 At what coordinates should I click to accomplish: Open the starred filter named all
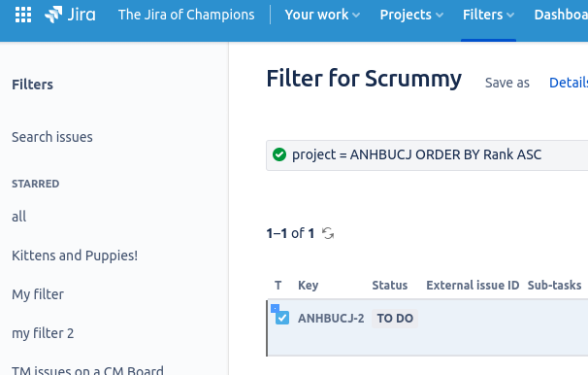(x=18, y=217)
